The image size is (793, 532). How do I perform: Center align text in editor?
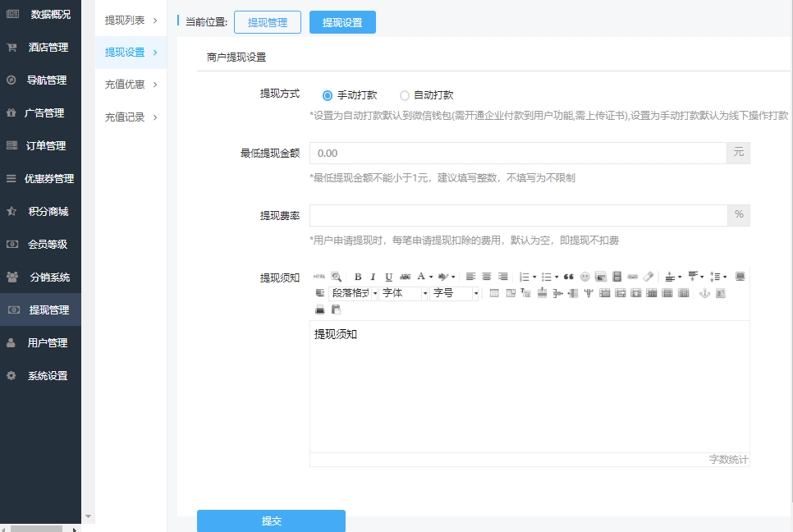[x=487, y=277]
